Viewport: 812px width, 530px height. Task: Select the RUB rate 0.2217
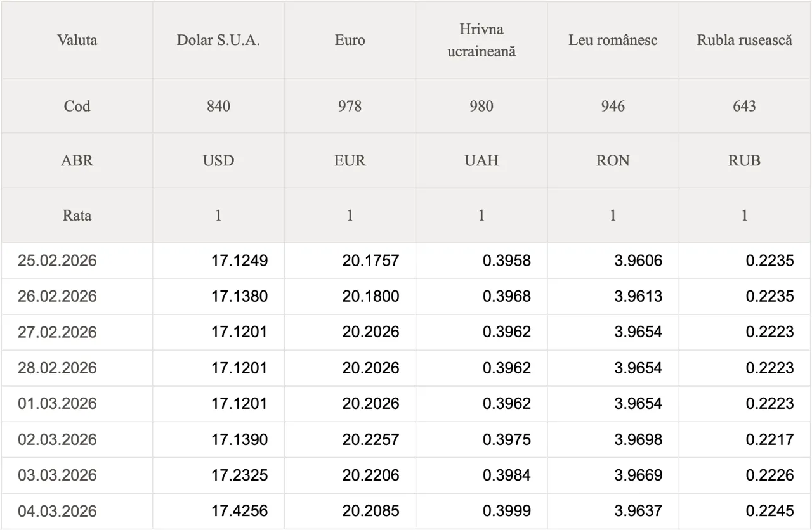point(769,439)
